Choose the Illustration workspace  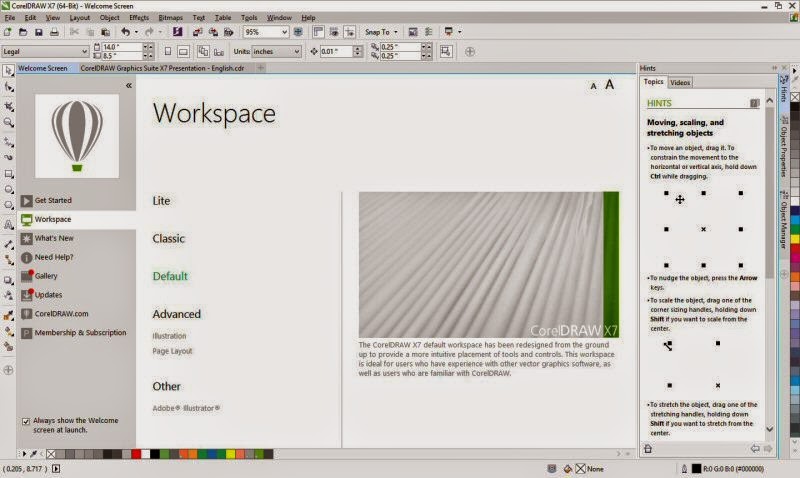pyautogui.click(x=169, y=336)
